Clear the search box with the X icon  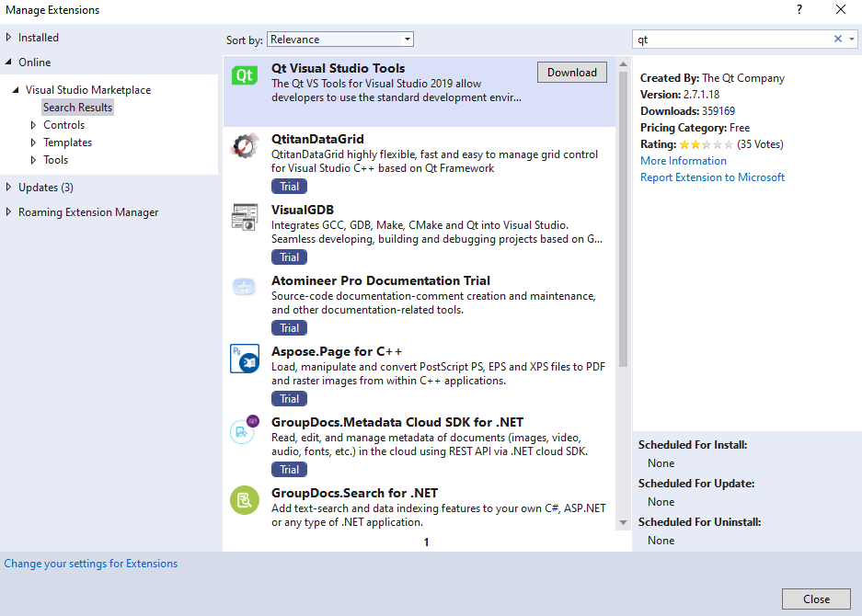(x=838, y=39)
